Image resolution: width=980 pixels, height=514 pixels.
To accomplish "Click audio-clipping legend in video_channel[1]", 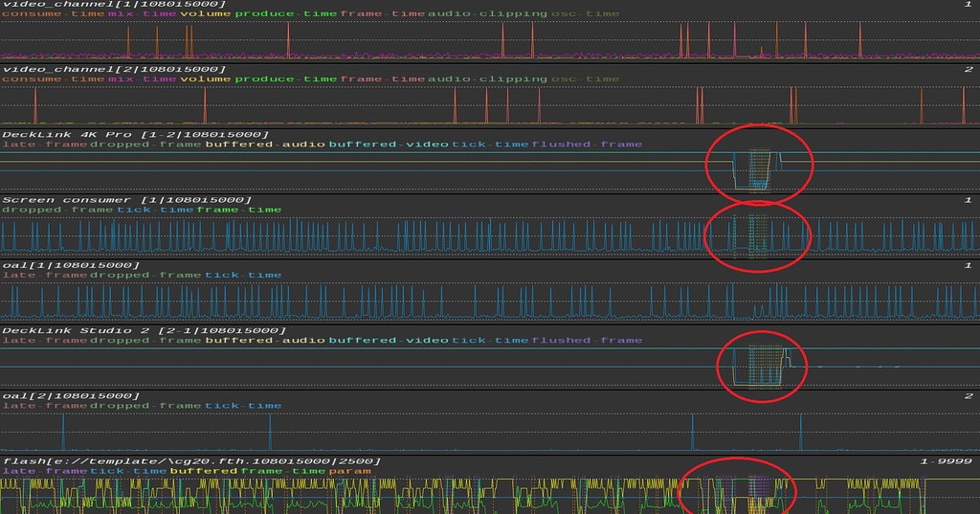I will (x=488, y=14).
